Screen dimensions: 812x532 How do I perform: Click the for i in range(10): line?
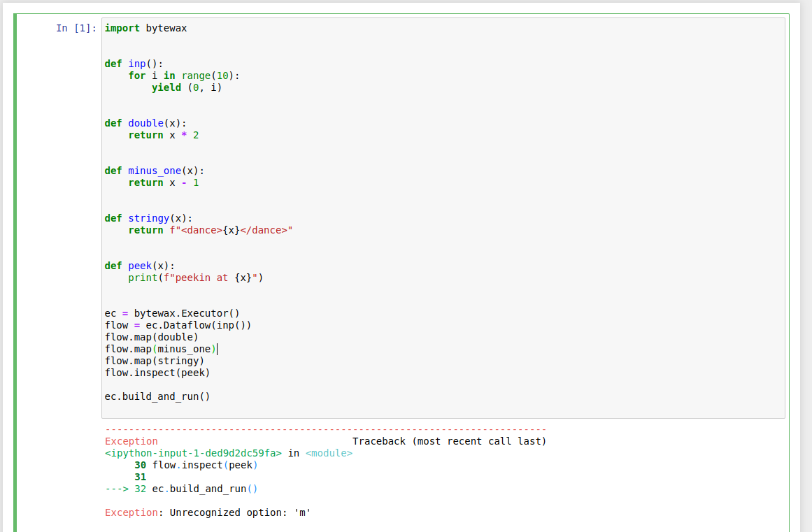tap(184, 76)
